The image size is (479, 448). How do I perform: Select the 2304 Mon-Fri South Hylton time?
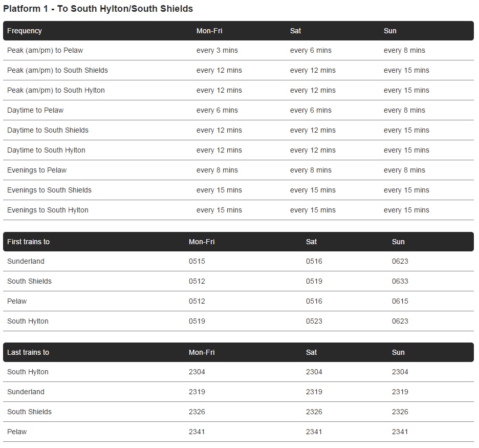pyautogui.click(x=197, y=372)
